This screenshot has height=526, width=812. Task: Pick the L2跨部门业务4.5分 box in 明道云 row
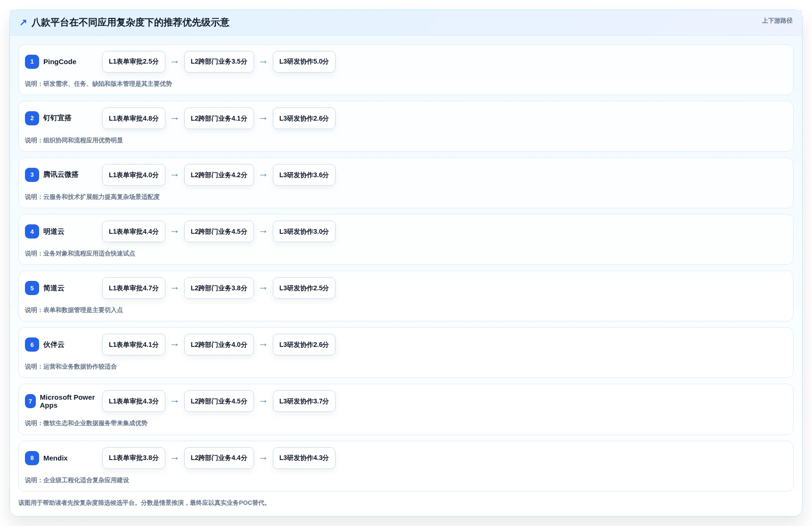[219, 231]
